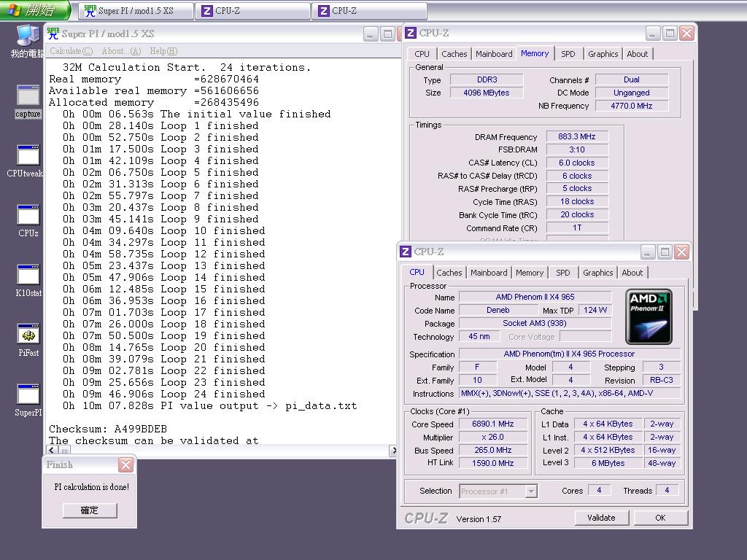Open the Help menu in Super PI
747x560 pixels.
click(163, 51)
